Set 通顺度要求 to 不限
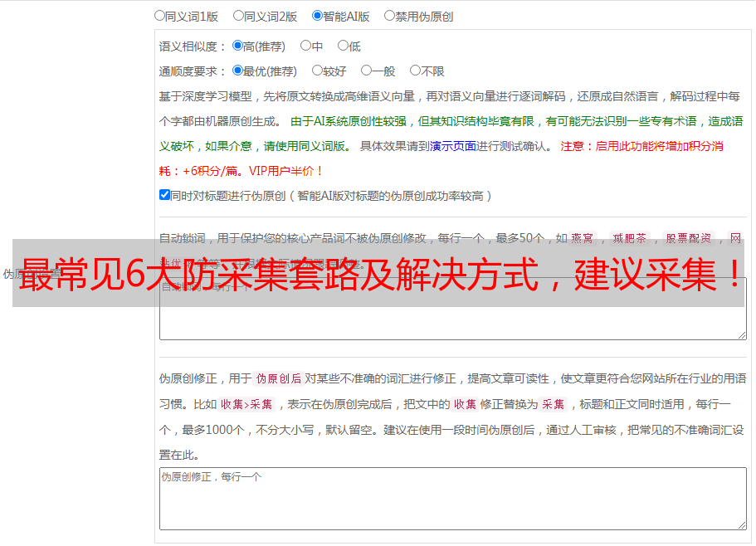The image size is (756, 546). pos(416,71)
